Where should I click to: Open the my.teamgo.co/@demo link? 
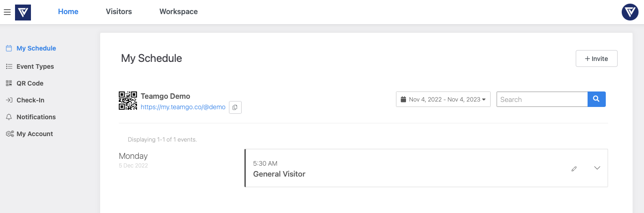[183, 107]
